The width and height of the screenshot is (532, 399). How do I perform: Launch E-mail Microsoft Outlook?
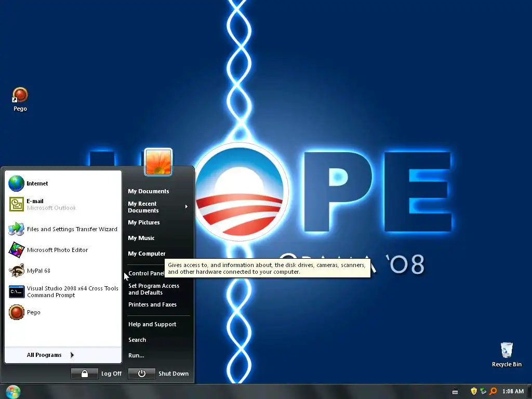click(x=63, y=204)
